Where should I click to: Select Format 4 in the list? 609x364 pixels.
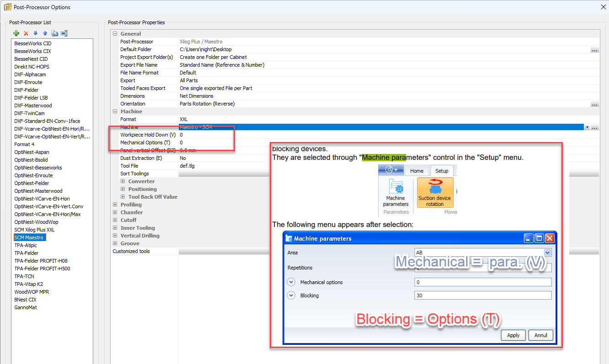(x=24, y=144)
